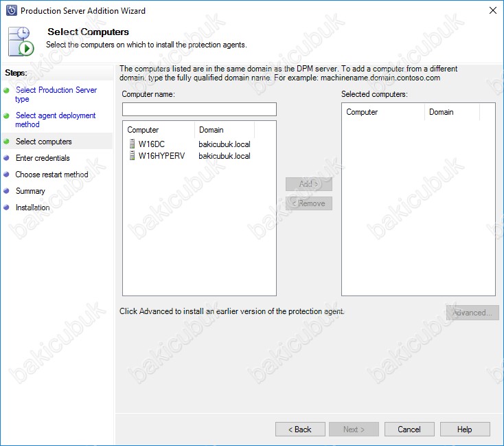Click the Select Computers header icon

[21, 41]
